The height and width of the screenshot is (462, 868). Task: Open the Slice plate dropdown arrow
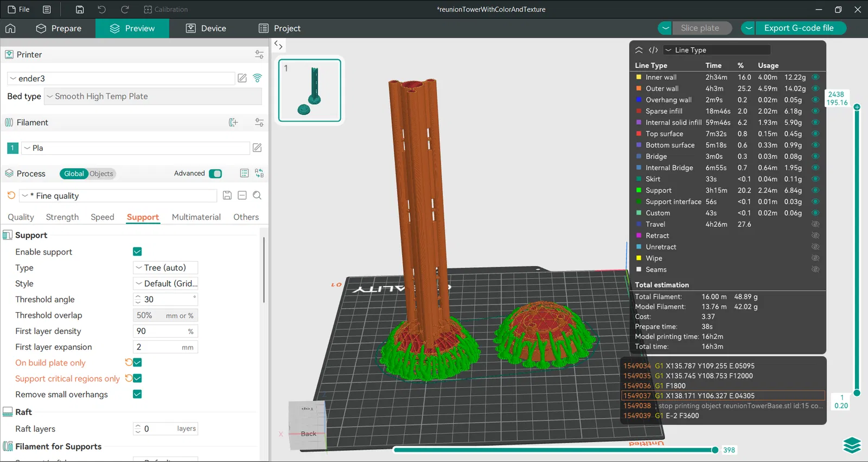tap(666, 28)
